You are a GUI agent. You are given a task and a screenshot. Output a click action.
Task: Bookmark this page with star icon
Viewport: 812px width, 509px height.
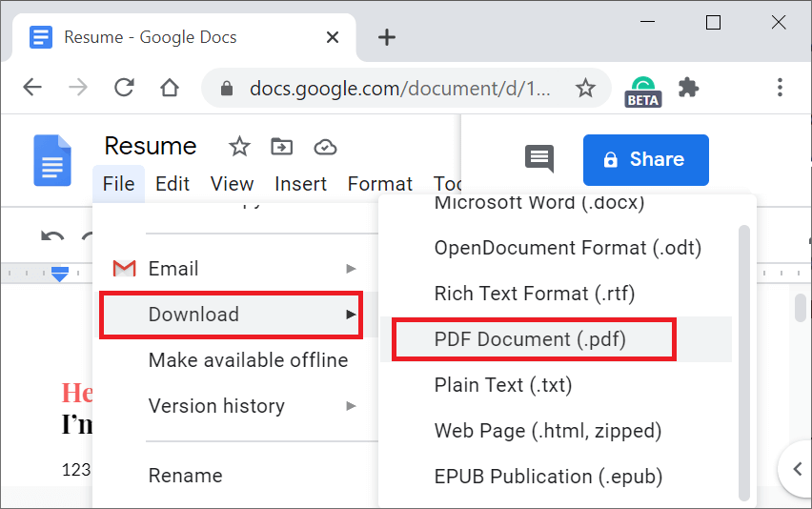click(x=585, y=89)
